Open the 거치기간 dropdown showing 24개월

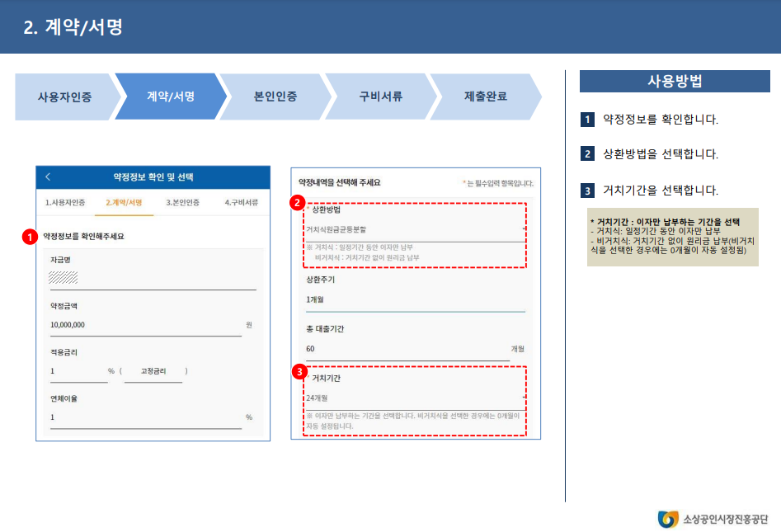(416, 398)
